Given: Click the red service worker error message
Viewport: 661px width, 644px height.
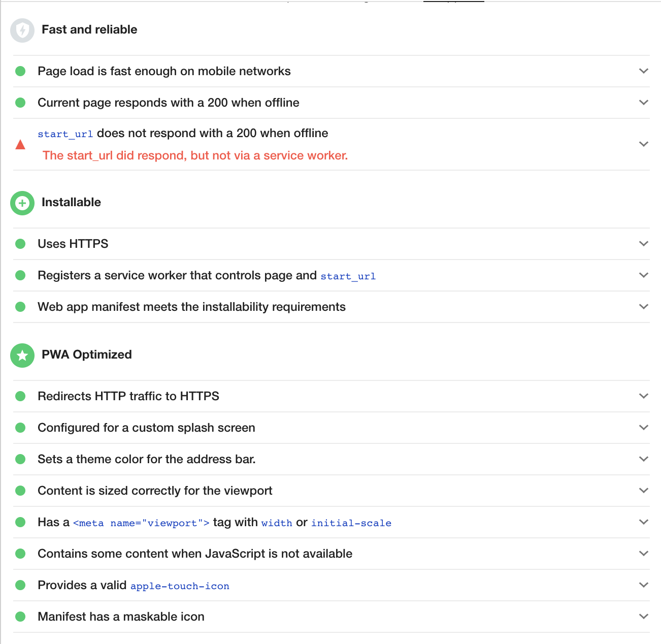Looking at the screenshot, I should [x=195, y=155].
